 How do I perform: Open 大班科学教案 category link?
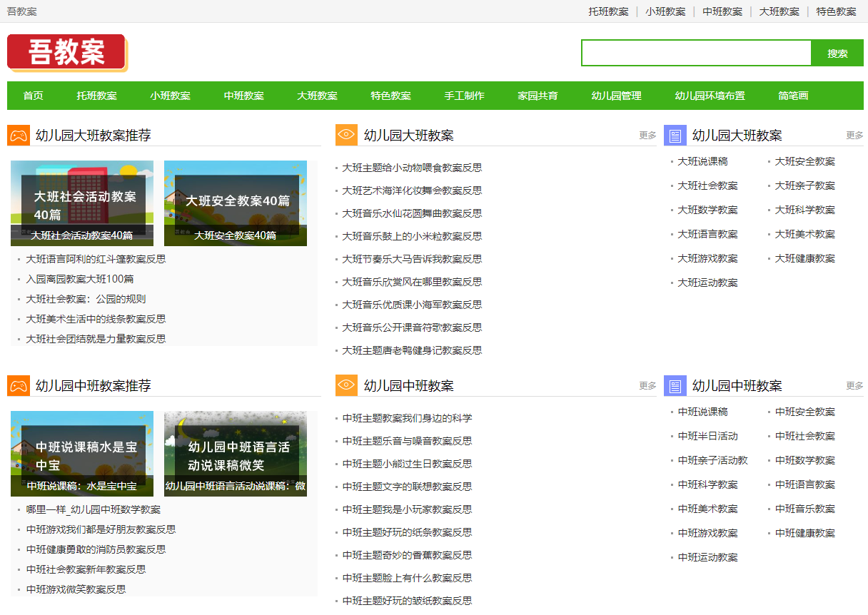pyautogui.click(x=804, y=210)
